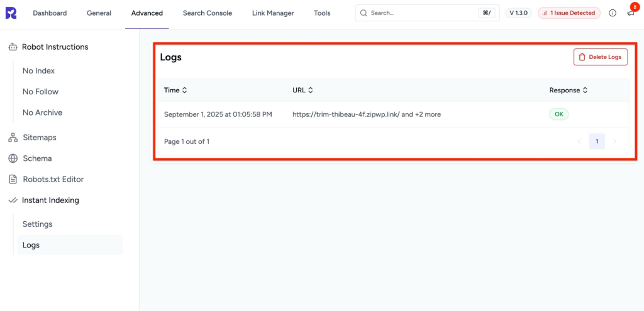
Task: Open the Sitemaps section
Action: pos(40,138)
